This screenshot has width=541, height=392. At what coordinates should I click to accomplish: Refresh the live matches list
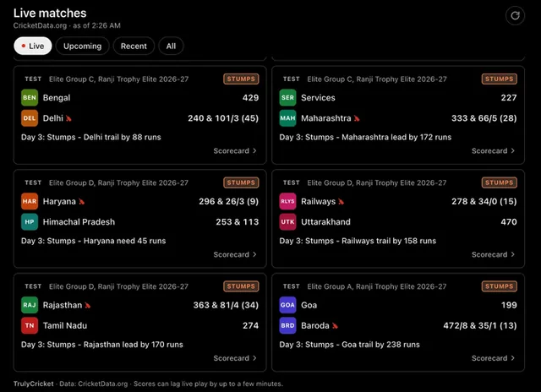515,15
